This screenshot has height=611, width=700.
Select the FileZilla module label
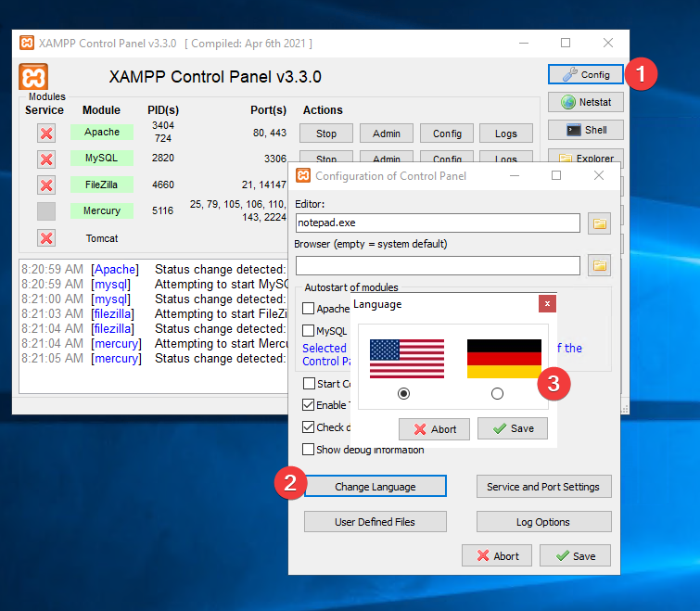point(102,185)
